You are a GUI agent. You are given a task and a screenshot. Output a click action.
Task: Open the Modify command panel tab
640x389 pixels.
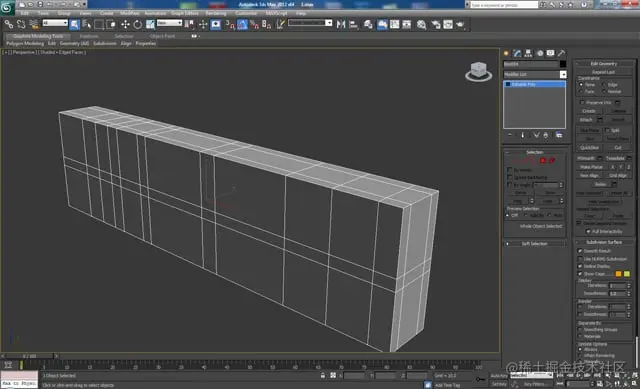pos(517,53)
